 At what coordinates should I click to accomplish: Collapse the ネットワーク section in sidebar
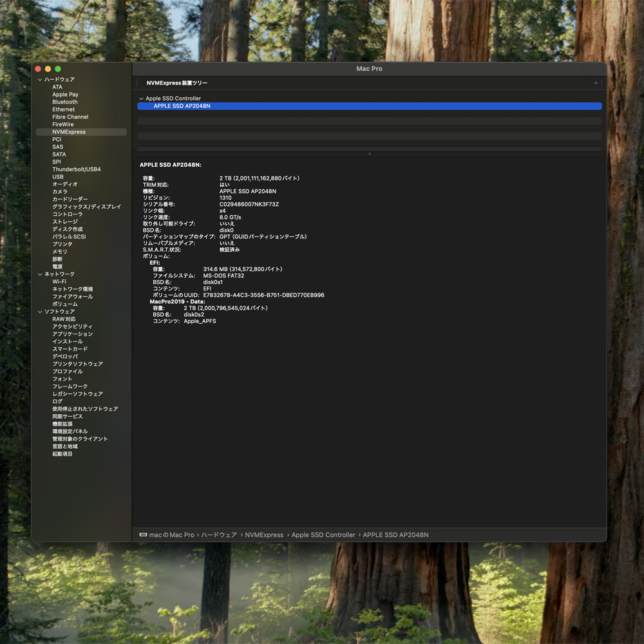pyautogui.click(x=40, y=274)
